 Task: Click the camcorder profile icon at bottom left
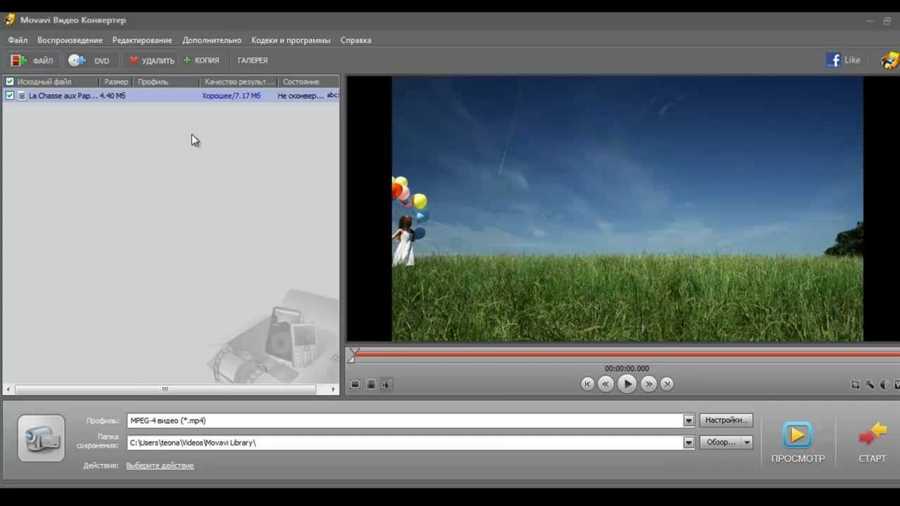coord(41,438)
